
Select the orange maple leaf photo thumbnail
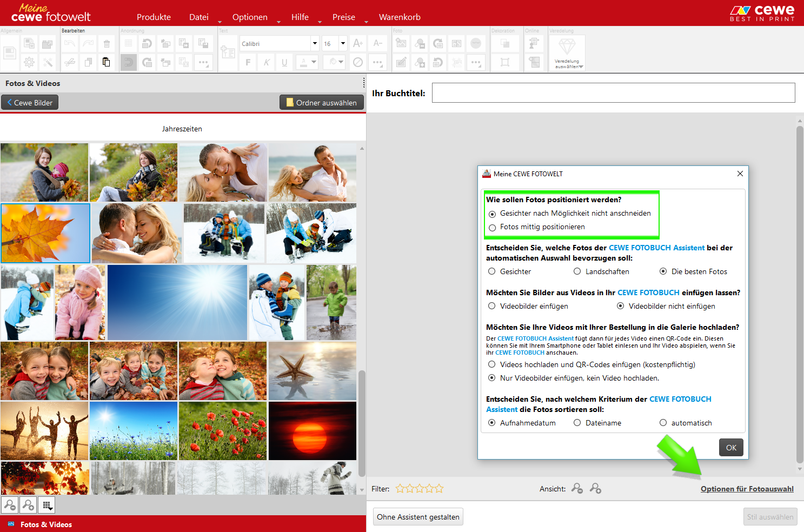point(45,233)
